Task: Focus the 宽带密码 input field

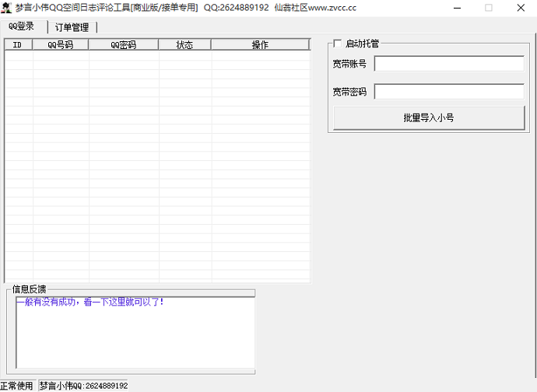Action: (x=449, y=92)
